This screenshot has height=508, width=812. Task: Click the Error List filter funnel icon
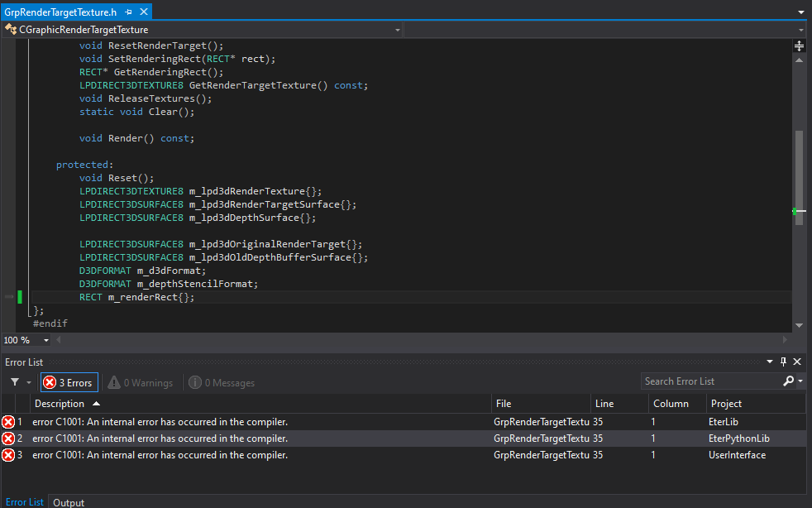15,382
